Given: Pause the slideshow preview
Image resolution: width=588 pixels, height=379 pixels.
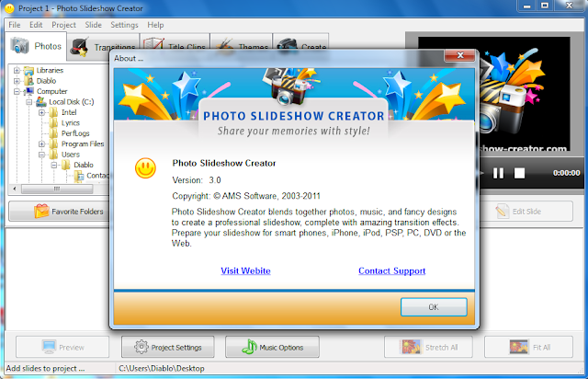Looking at the screenshot, I should click(498, 173).
